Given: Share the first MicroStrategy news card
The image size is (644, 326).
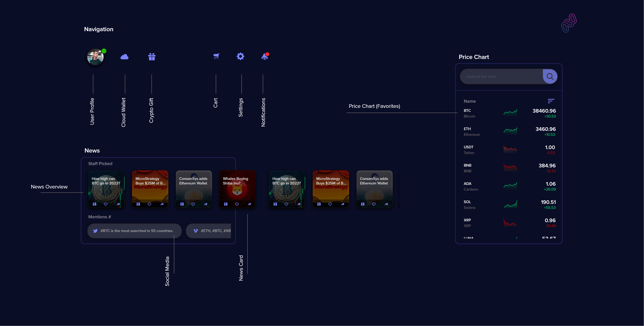Looking at the screenshot, I should pyautogui.click(x=162, y=204).
